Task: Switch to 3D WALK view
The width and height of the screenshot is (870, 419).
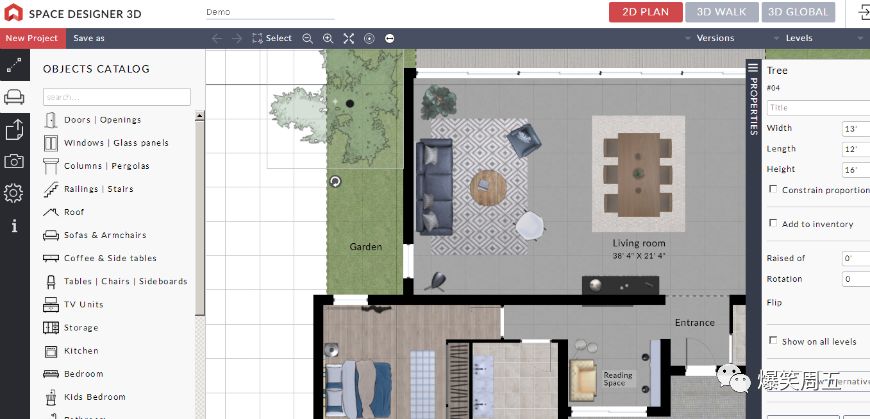Action: (721, 12)
